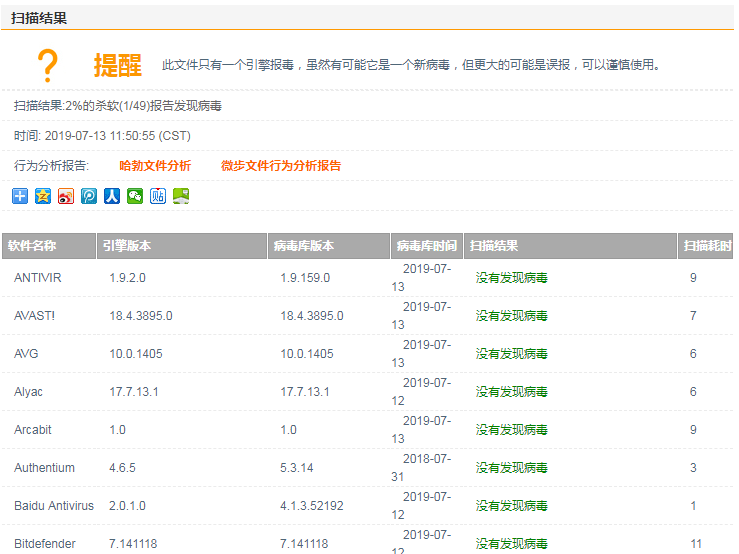Select the ANTIVIR engine name
Screen dimensions: 739x554
click(x=38, y=278)
